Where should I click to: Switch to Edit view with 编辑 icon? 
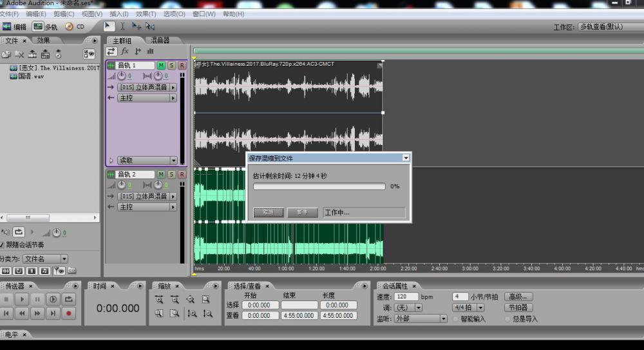point(14,26)
